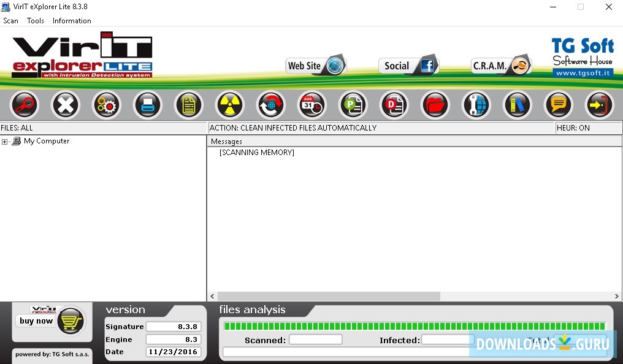
Task: Open the Information menu
Action: pyautogui.click(x=72, y=21)
